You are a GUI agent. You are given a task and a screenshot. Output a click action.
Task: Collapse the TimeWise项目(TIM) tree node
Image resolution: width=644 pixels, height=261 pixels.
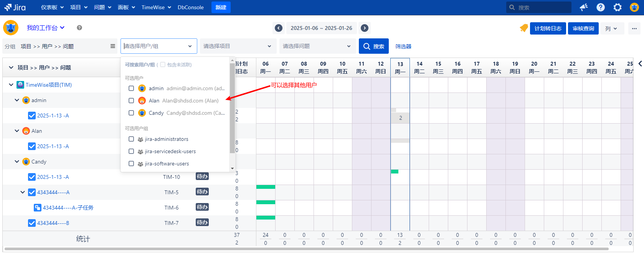click(11, 85)
